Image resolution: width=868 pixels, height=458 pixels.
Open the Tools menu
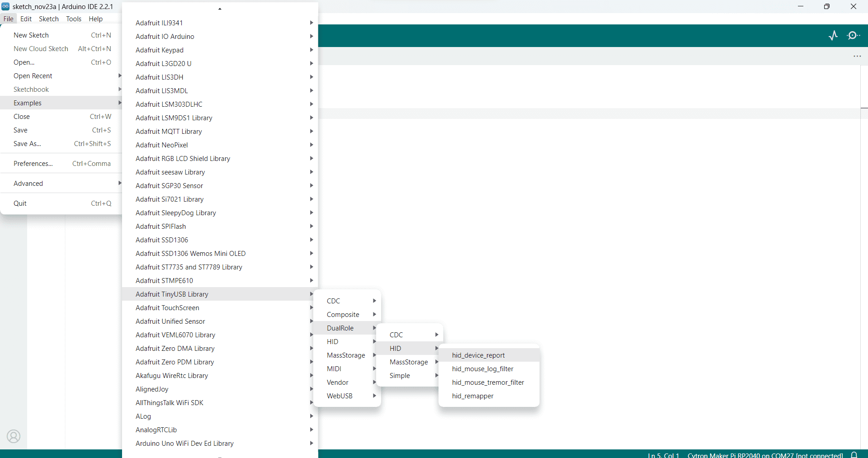74,19
